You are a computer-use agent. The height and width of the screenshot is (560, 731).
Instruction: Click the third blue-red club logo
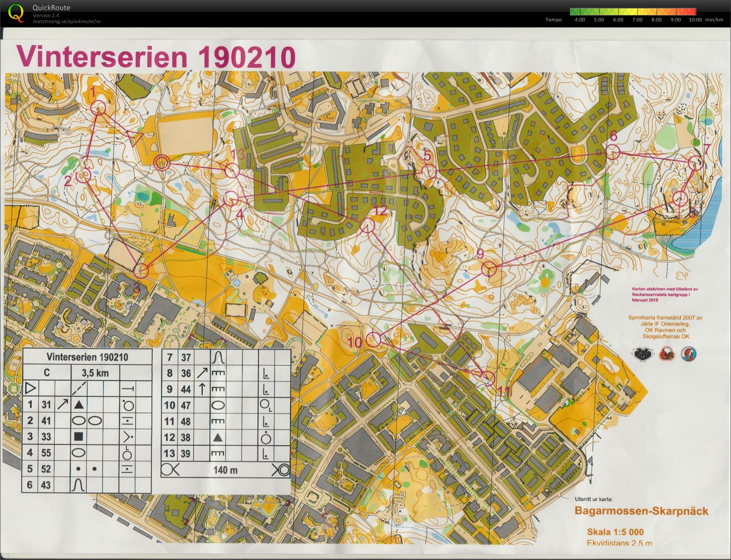coord(689,354)
